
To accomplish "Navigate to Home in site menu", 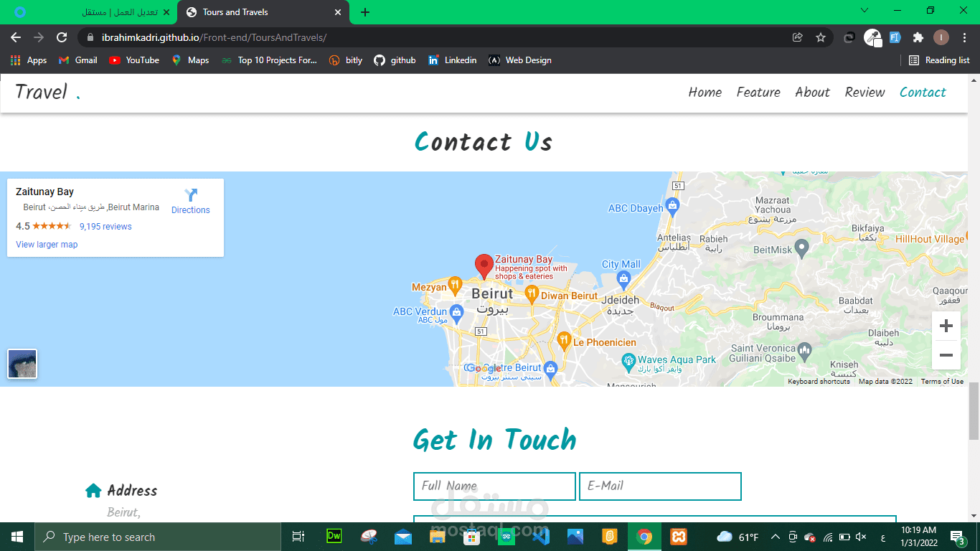I will pyautogui.click(x=705, y=92).
